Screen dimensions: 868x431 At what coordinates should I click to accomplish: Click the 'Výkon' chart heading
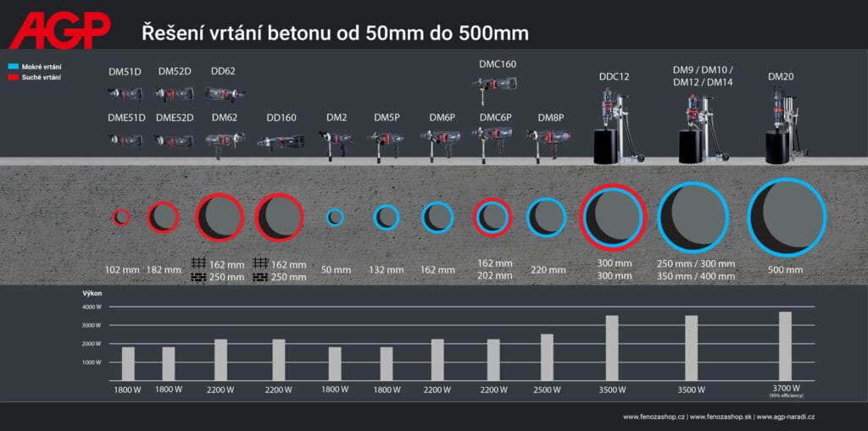pyautogui.click(x=93, y=293)
